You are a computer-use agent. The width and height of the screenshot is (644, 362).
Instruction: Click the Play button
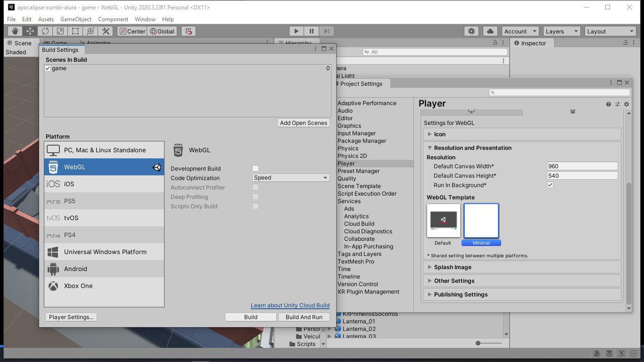[x=296, y=31]
